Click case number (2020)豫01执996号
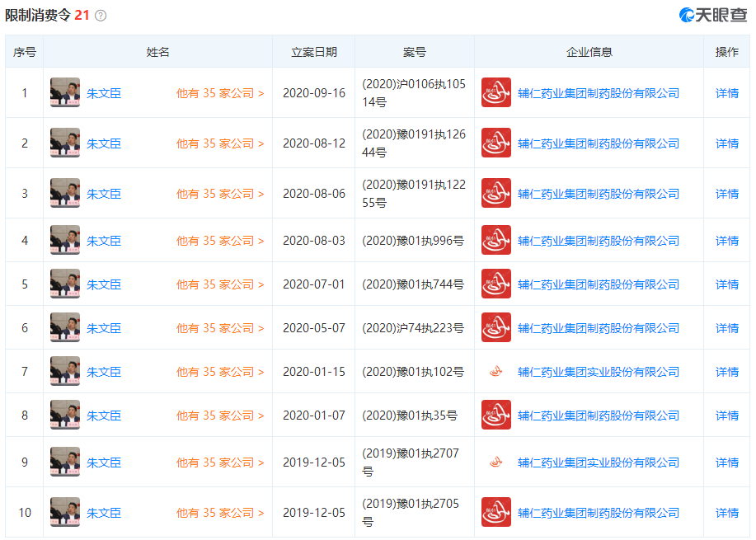Viewport: 756px width, 540px height. pos(413,241)
